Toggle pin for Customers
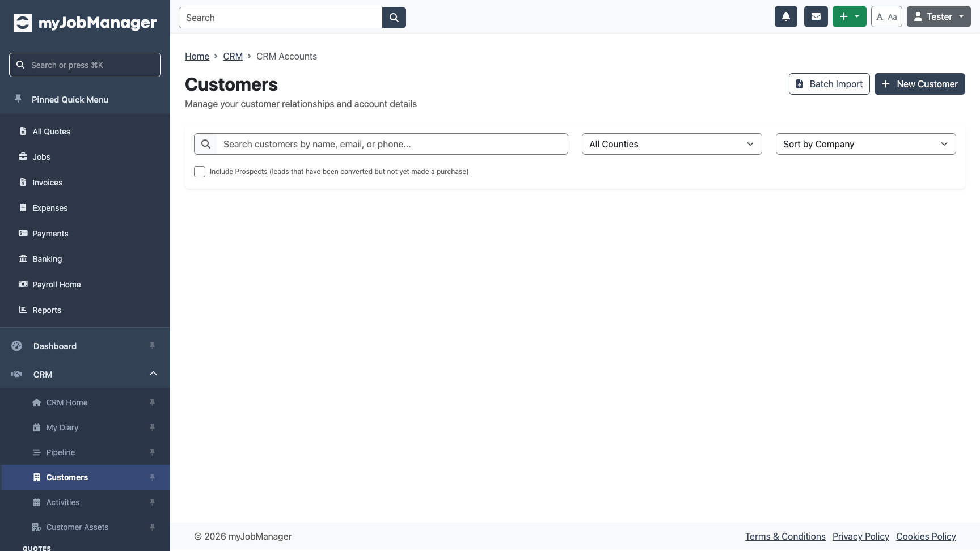 (152, 477)
